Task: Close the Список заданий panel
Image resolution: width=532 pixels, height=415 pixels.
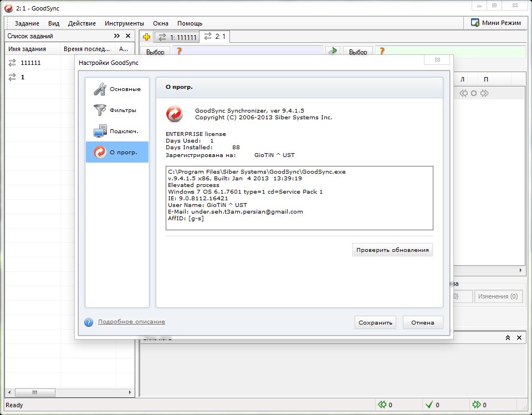Action: tap(128, 36)
